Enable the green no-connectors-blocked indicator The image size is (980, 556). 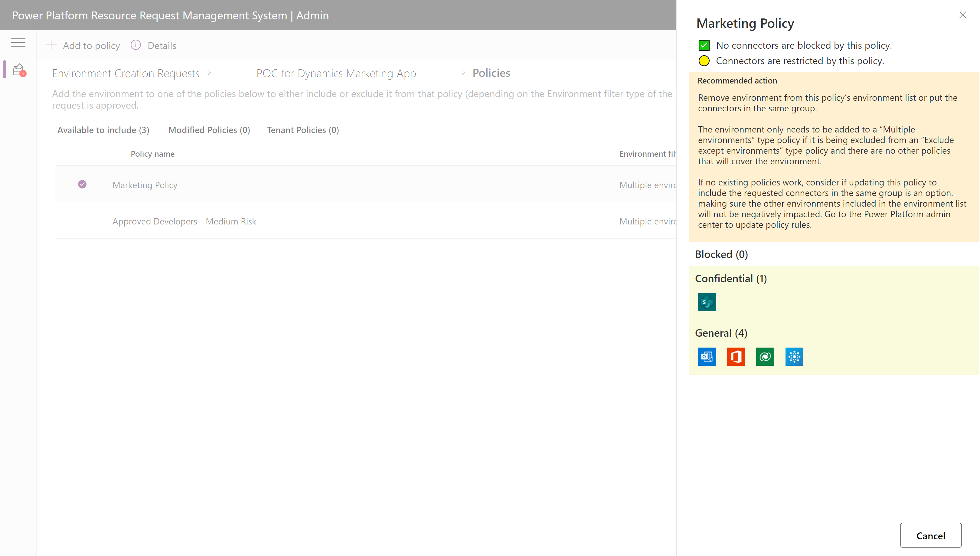click(705, 44)
